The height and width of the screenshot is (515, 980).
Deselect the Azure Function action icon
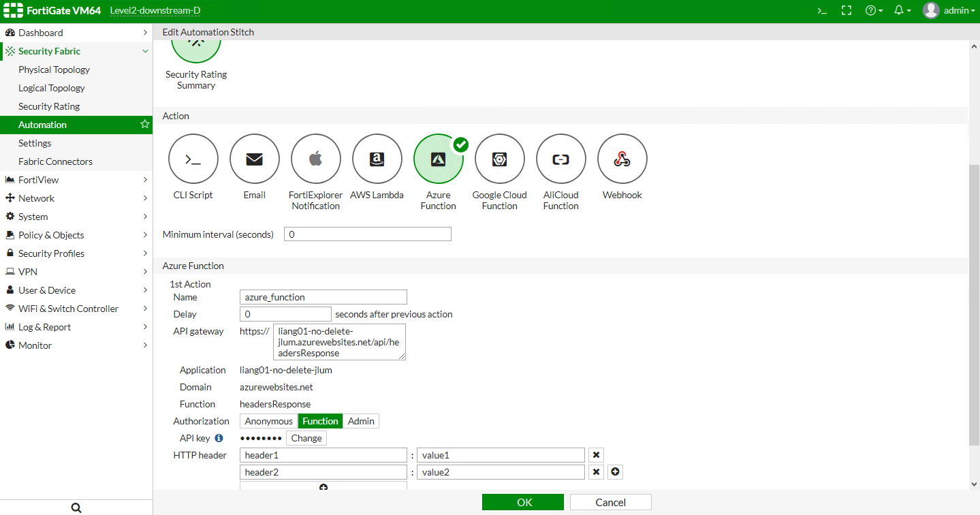pyautogui.click(x=439, y=159)
